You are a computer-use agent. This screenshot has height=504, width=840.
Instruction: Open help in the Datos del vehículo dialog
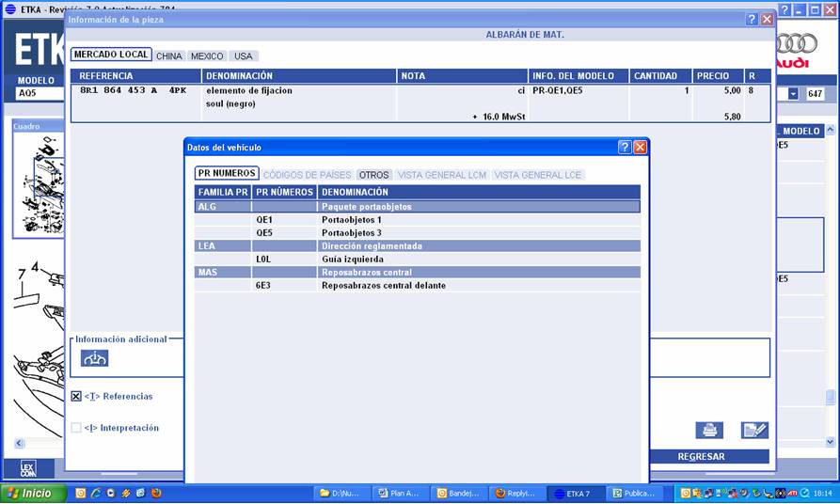(625, 148)
